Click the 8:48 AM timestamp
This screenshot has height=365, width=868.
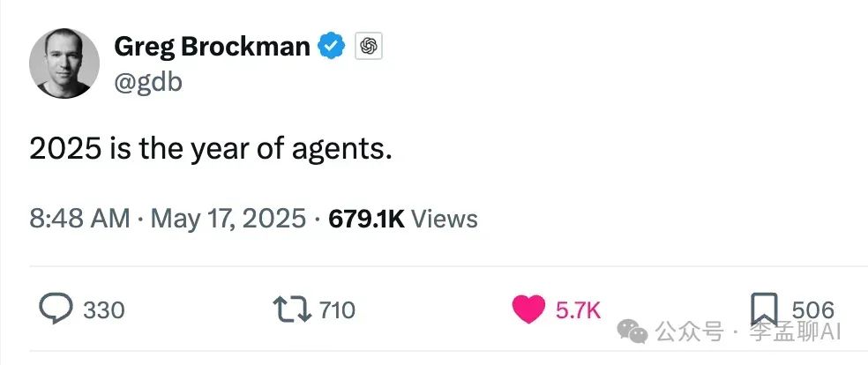pyautogui.click(x=79, y=219)
